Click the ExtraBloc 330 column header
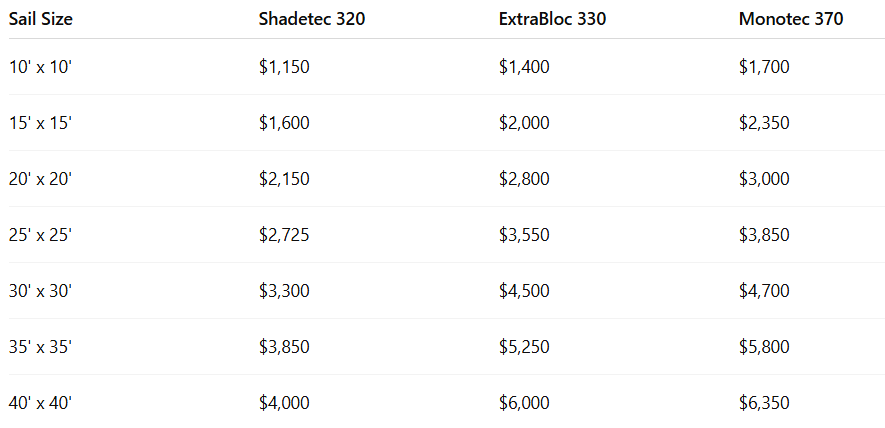Viewport: 885px width, 428px height. [x=552, y=19]
